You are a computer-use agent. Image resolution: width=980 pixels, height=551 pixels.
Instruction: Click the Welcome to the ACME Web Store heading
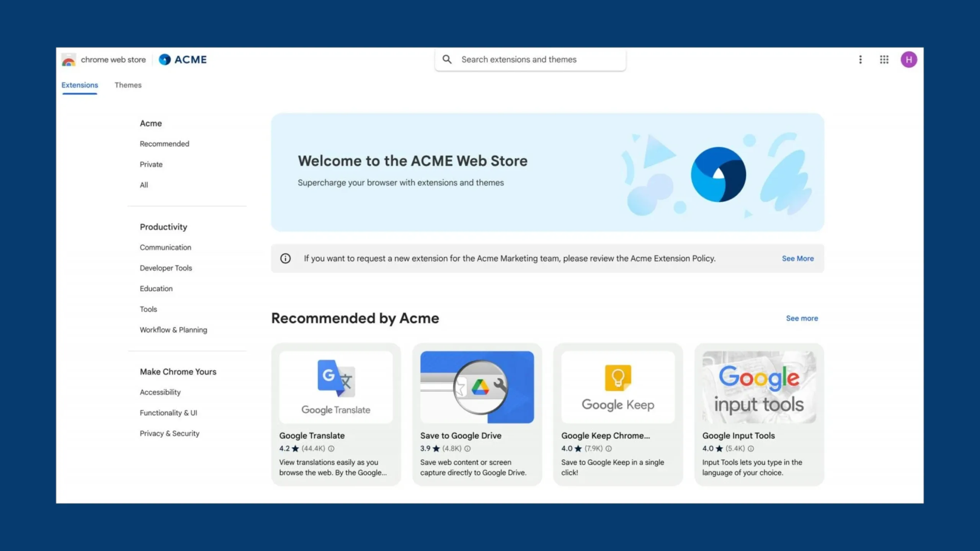point(413,161)
